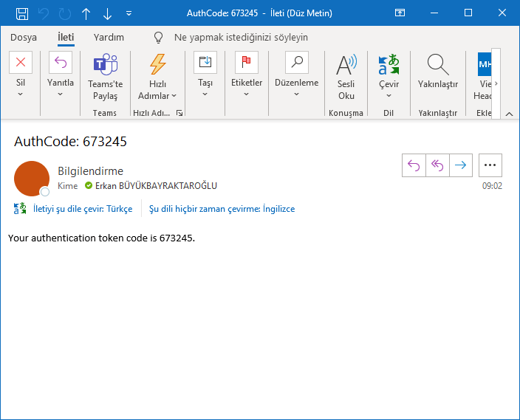
Task: Share message via Teams'te Paylaş icon
Action: (x=105, y=65)
